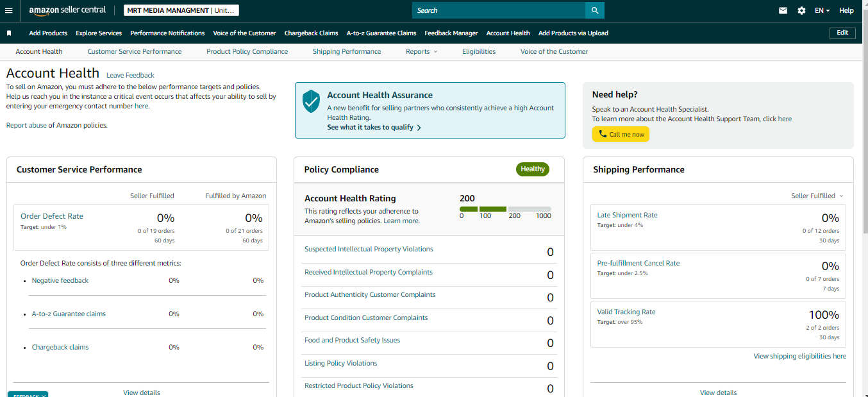Open the Seller Fulfilled shipping dropdown
This screenshot has width=868, height=397.
817,196
